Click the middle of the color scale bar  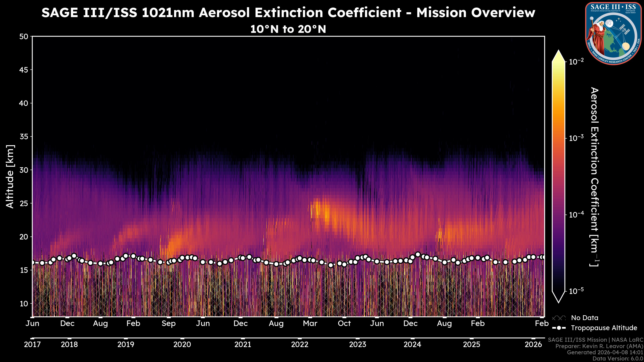pos(558,176)
